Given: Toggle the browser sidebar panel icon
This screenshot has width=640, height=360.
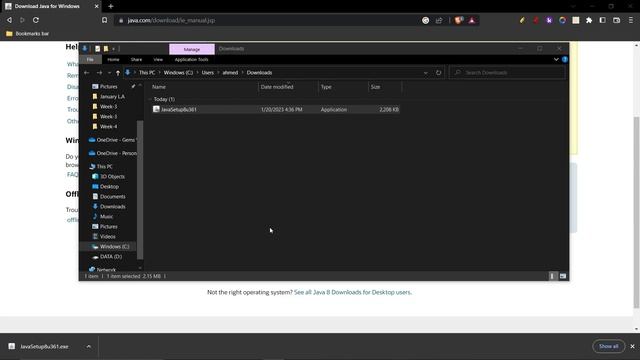Looking at the screenshot, I should [x=602, y=20].
